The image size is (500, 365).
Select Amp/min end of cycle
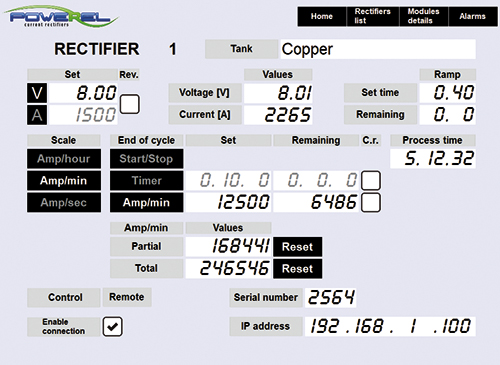(146, 202)
